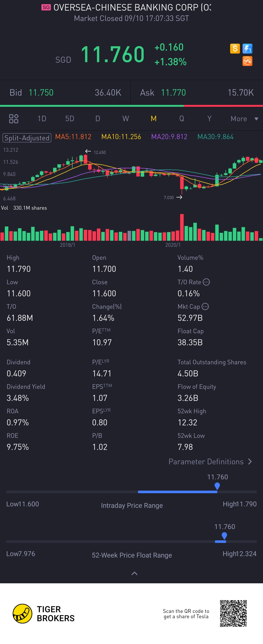Tap the blue lightning bolt icon
Screen dimensions: 263x644
247,48
